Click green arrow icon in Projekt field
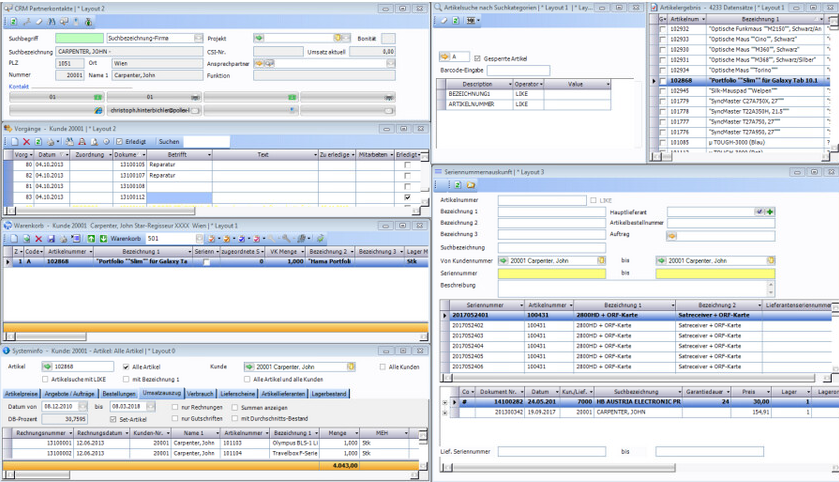The width and height of the screenshot is (839, 482). [x=259, y=38]
